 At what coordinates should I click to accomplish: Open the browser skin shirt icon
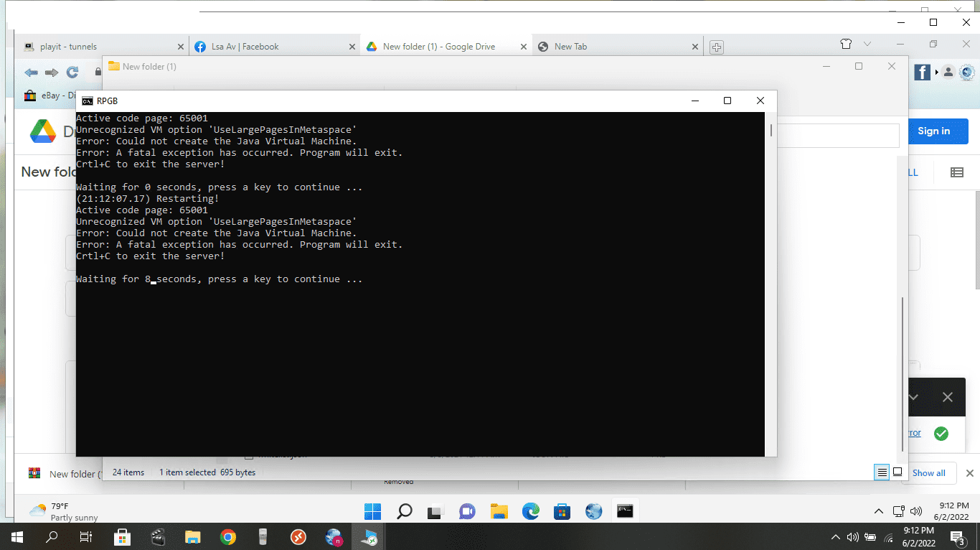point(846,44)
